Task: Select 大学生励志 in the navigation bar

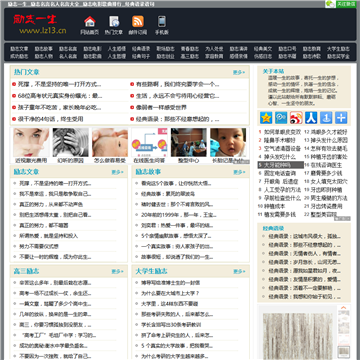Action: tap(338, 49)
